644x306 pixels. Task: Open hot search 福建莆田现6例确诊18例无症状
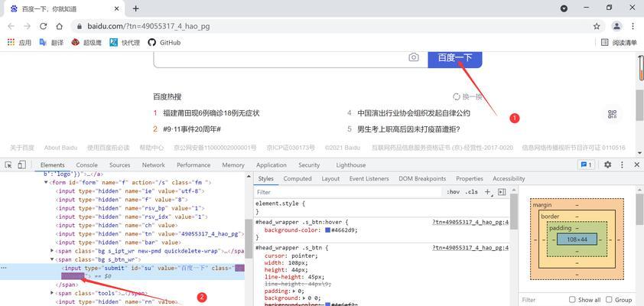pos(211,113)
